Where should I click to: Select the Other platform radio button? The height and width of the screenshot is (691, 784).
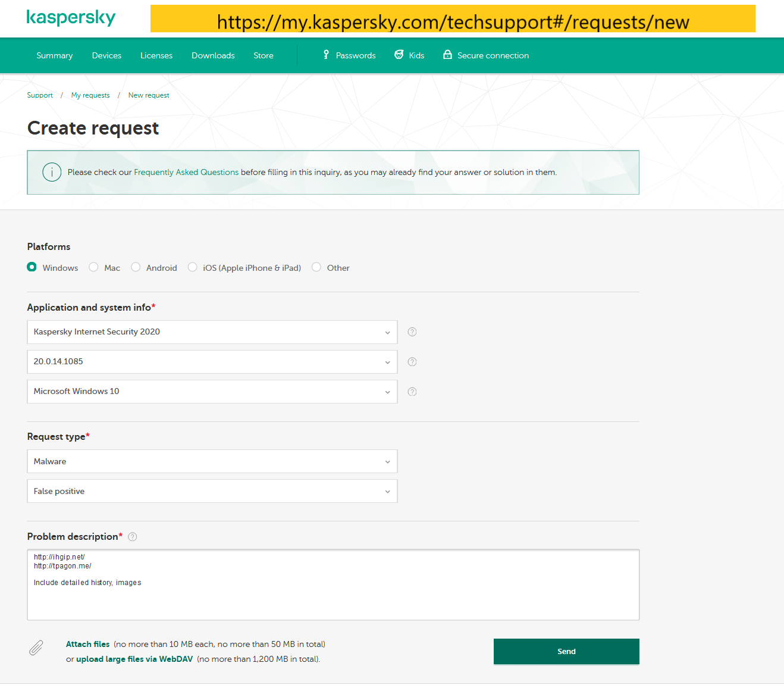(x=316, y=267)
